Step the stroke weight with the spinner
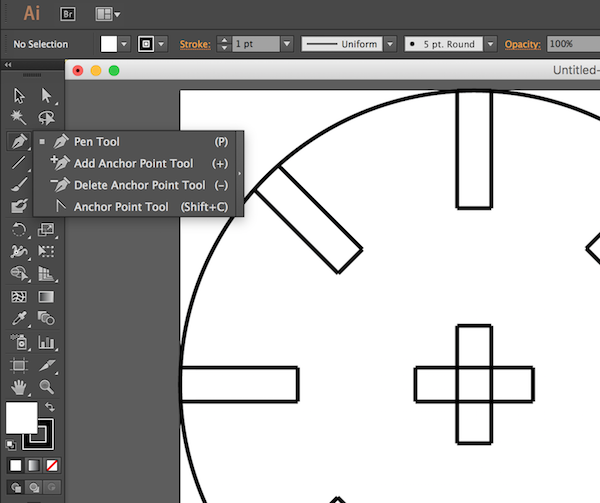Screen dimensions: 600x503 (x=224, y=44)
